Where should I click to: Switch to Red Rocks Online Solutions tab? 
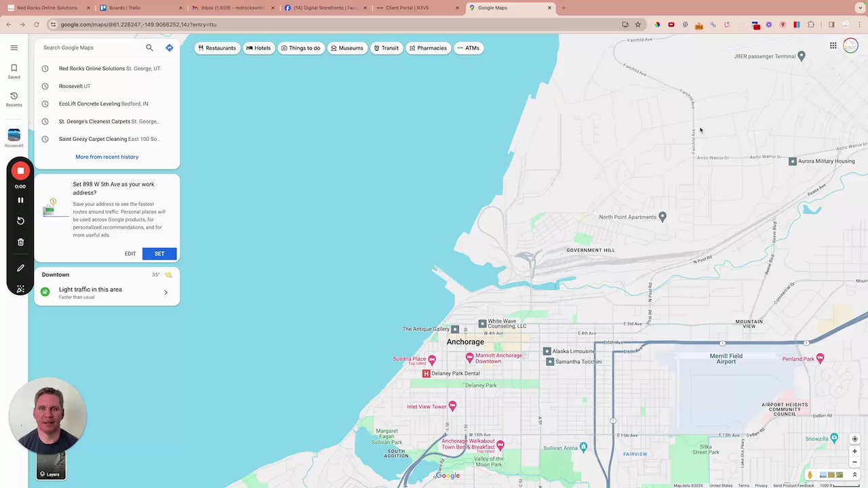(47, 8)
